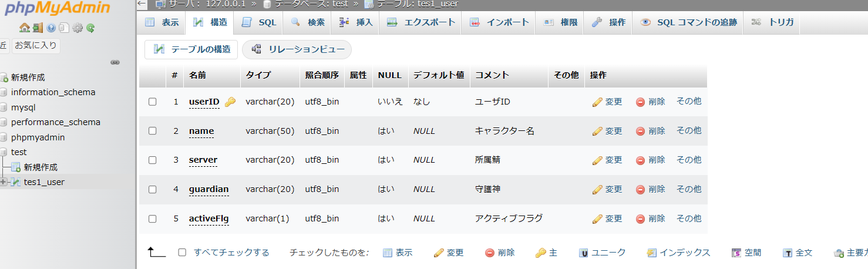Click the bottom bar browse (表示) icon

388,253
